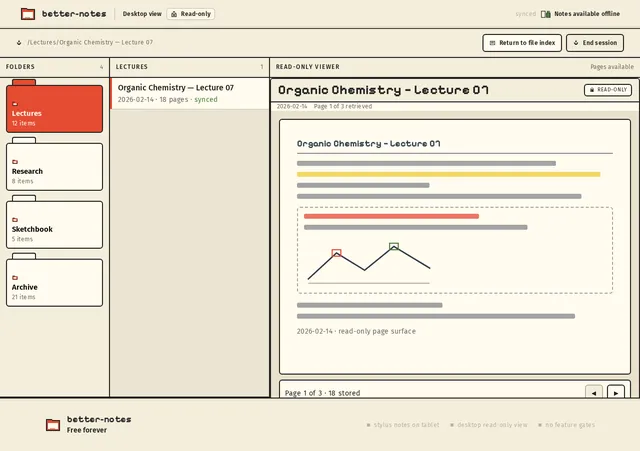This screenshot has width=640, height=451.
Task: Click the small folder icon in Sketchbook card
Action: [15, 220]
